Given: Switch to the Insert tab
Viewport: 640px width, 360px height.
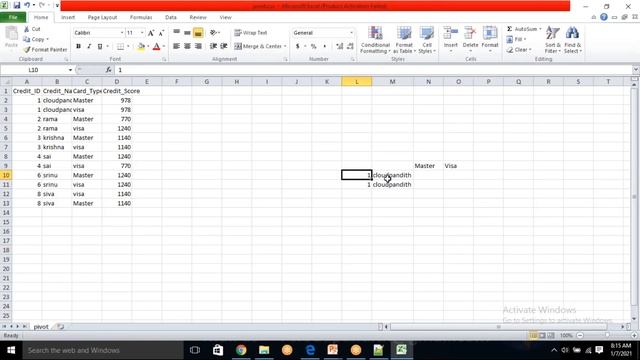Looking at the screenshot, I should tap(68, 18).
